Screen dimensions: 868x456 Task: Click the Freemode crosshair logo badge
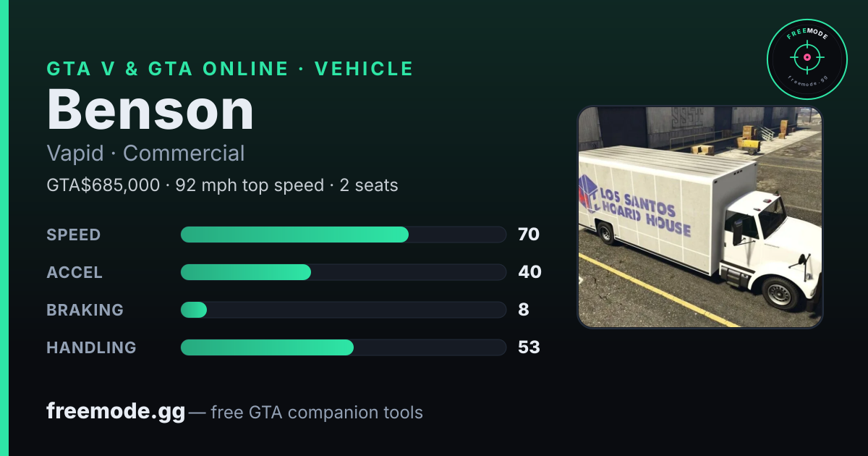pos(807,59)
